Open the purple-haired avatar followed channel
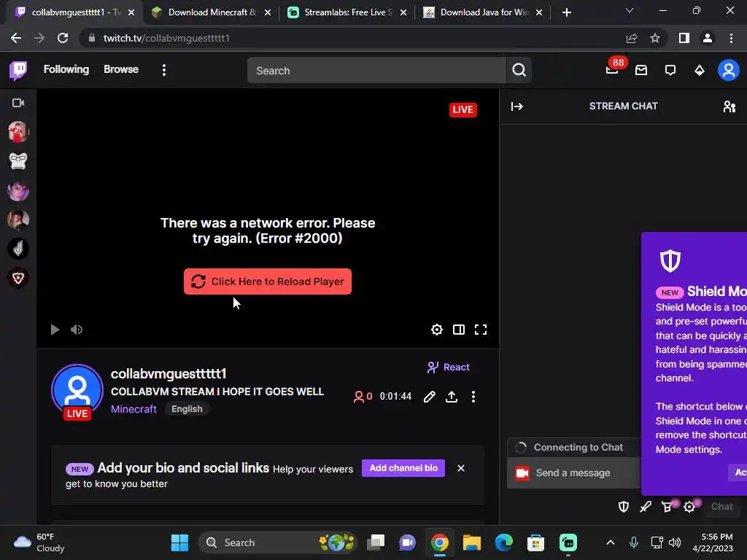 18,190
